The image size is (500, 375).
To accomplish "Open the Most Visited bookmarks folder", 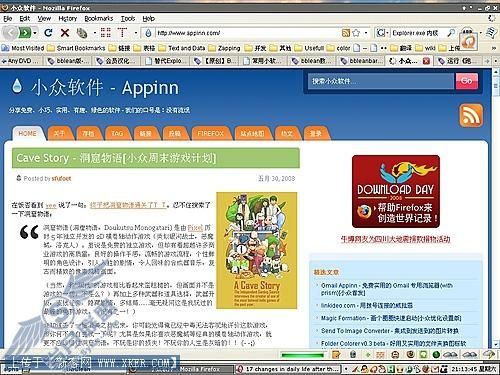I will pos(23,48).
